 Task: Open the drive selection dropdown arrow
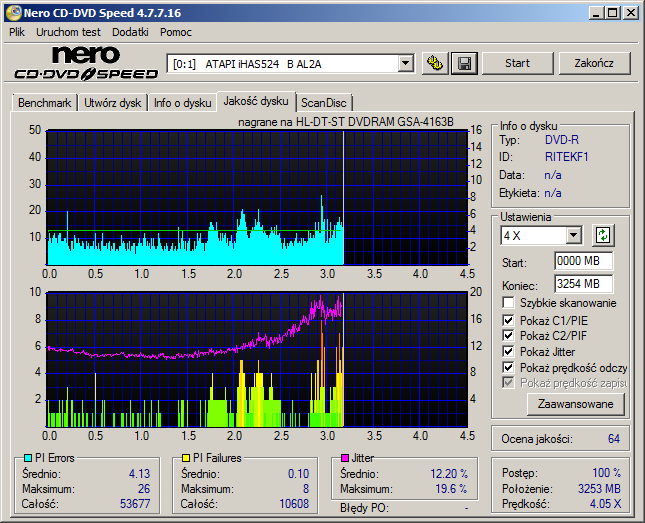tap(406, 63)
